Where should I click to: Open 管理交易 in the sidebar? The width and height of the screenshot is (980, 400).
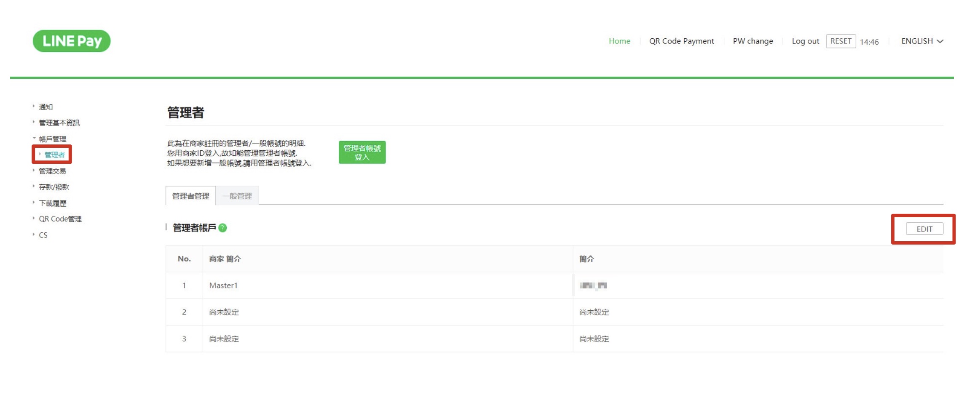52,171
